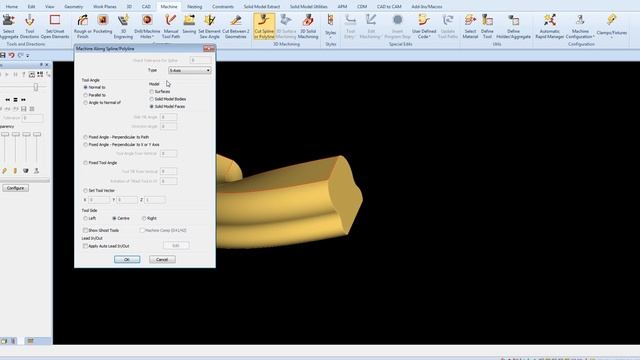Open the Geometry ribbon tab
The width and height of the screenshot is (640, 360).
pos(73,7)
